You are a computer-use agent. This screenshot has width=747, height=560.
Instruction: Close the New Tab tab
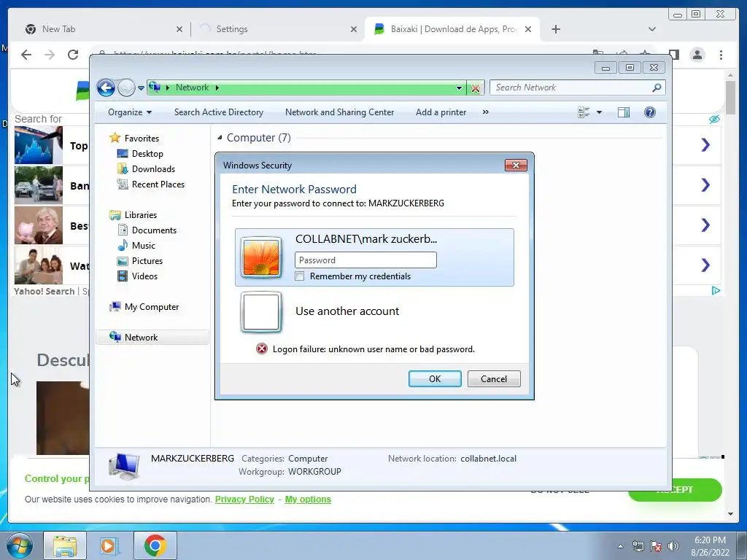pyautogui.click(x=179, y=29)
